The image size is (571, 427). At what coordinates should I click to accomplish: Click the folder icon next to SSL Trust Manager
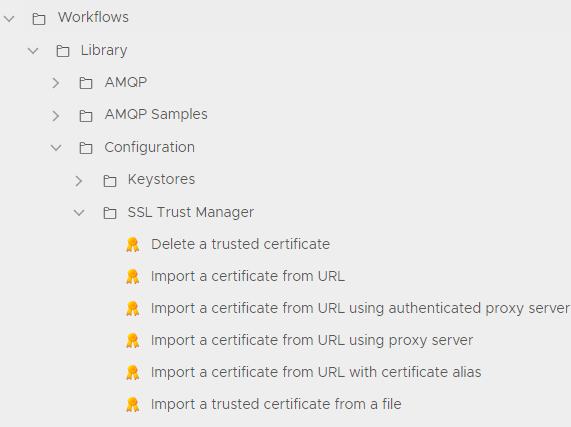[110, 213]
